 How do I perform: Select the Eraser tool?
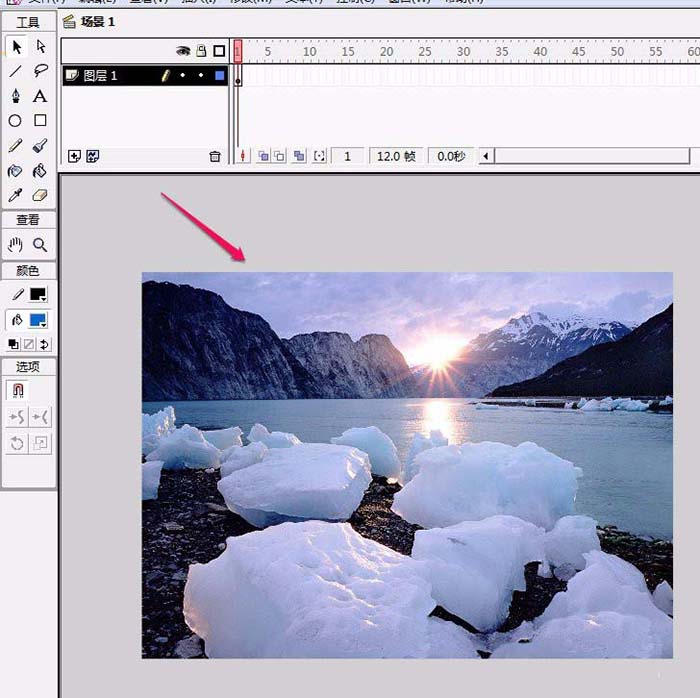(x=40, y=195)
